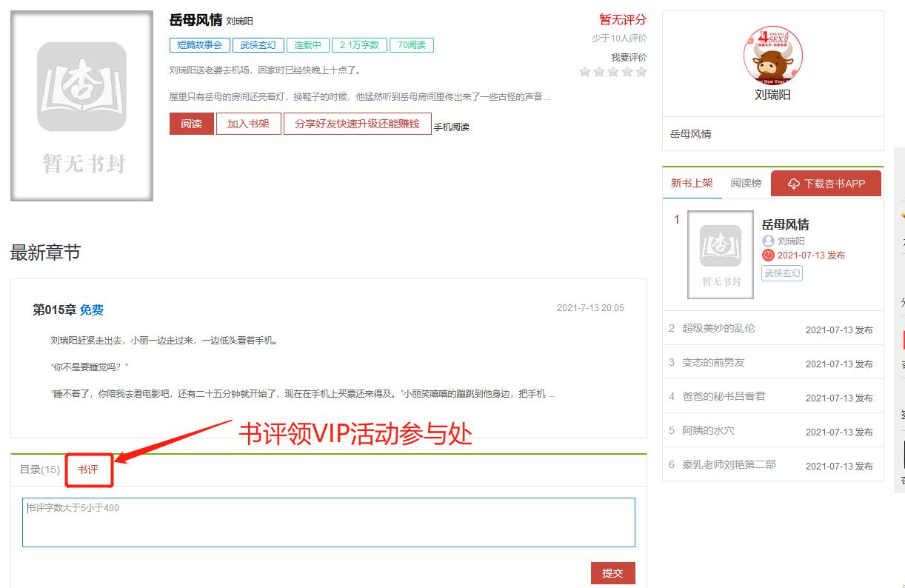Add the book with 加入书架
Image resolution: width=905 pixels, height=588 pixels.
[x=248, y=124]
